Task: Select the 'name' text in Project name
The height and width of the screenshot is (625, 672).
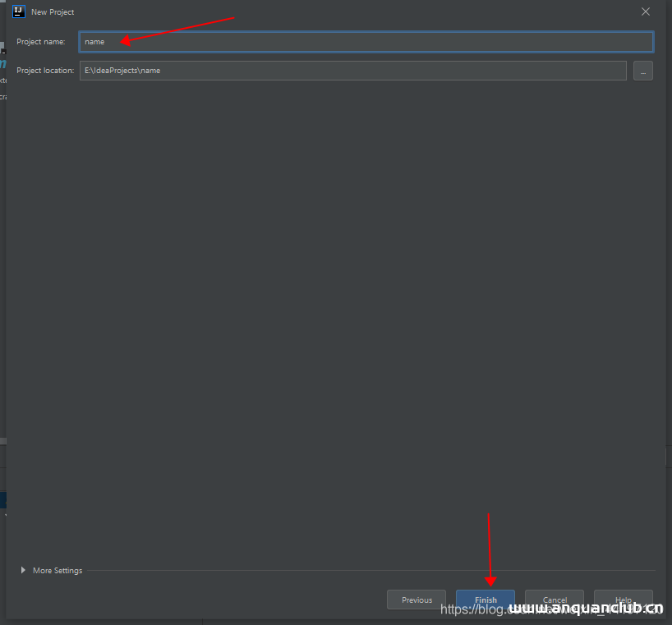Action: [x=94, y=42]
